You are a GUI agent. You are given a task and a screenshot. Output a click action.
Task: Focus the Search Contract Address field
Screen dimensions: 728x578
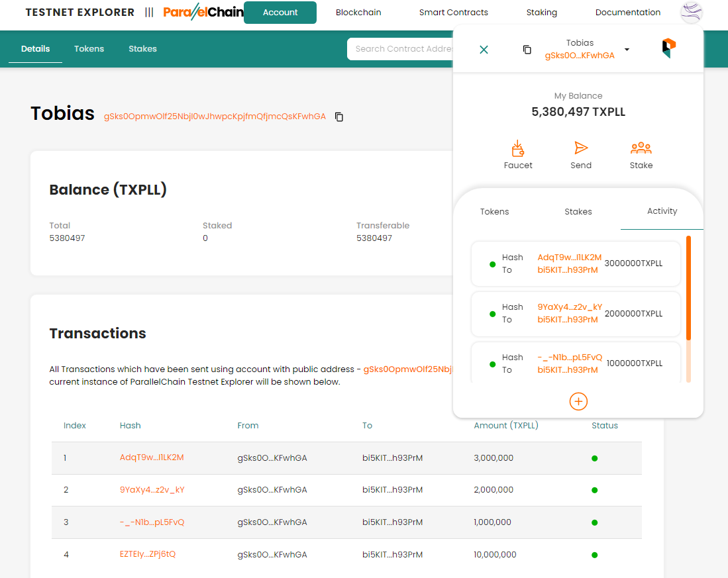[400, 49]
